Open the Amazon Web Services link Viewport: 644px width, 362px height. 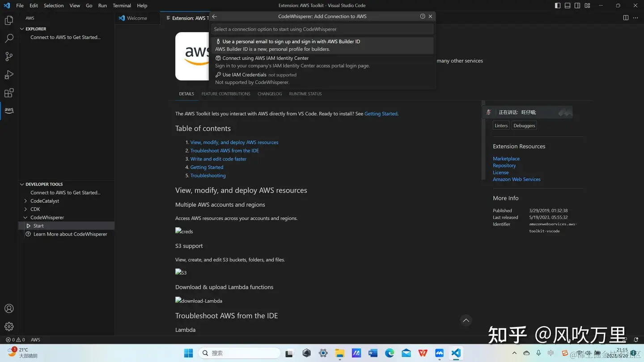coord(517,179)
